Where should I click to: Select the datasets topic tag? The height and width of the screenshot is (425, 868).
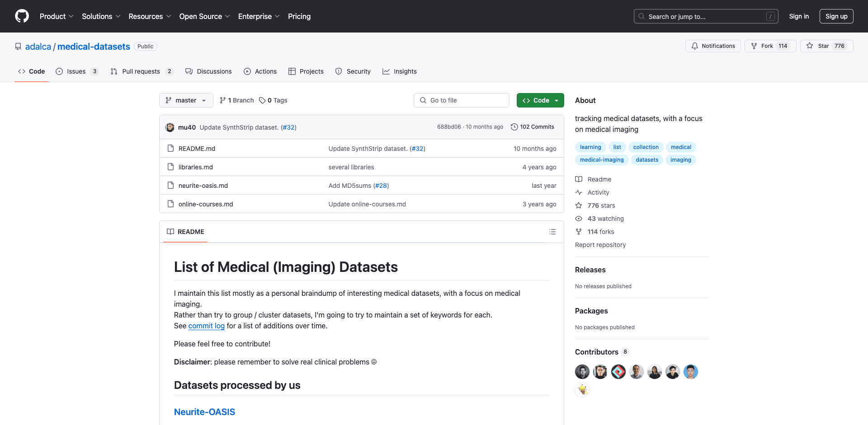click(x=647, y=160)
